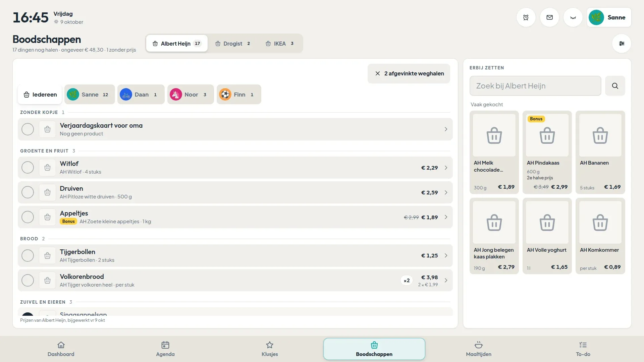This screenshot has height=362, width=644.
Task: Remove 2 afgevinkte items button
Action: (x=409, y=74)
